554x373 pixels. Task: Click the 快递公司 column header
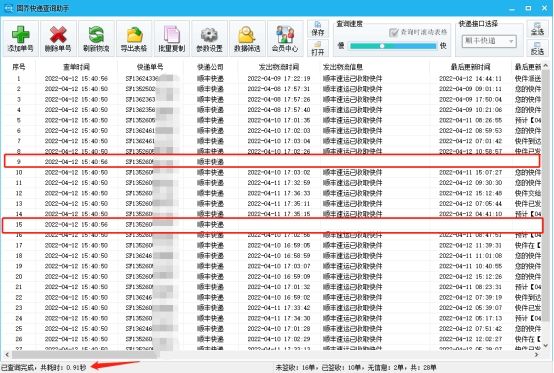tap(210, 67)
